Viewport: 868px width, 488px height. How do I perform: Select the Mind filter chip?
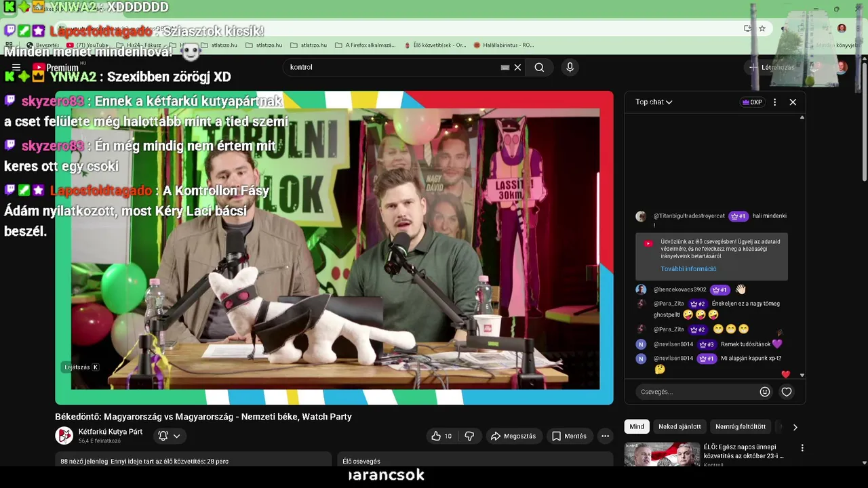point(637,426)
